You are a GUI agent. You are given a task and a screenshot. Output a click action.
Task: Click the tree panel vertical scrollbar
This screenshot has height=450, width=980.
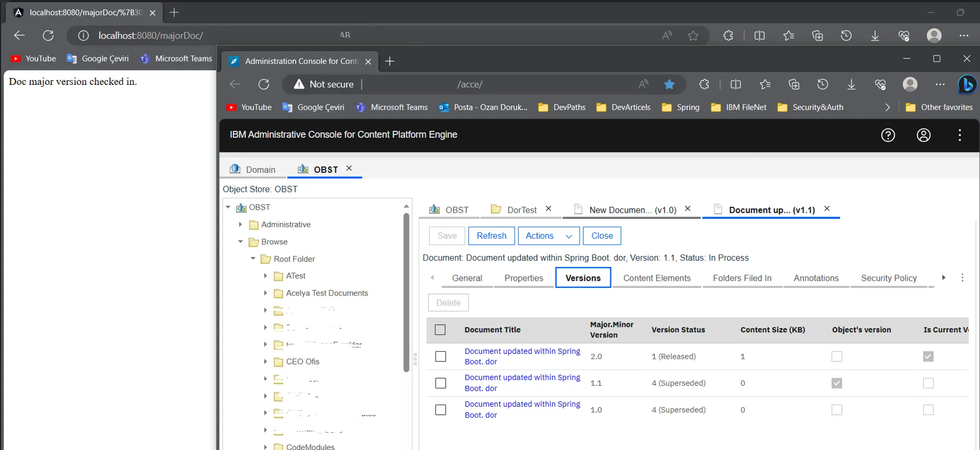pos(406,292)
